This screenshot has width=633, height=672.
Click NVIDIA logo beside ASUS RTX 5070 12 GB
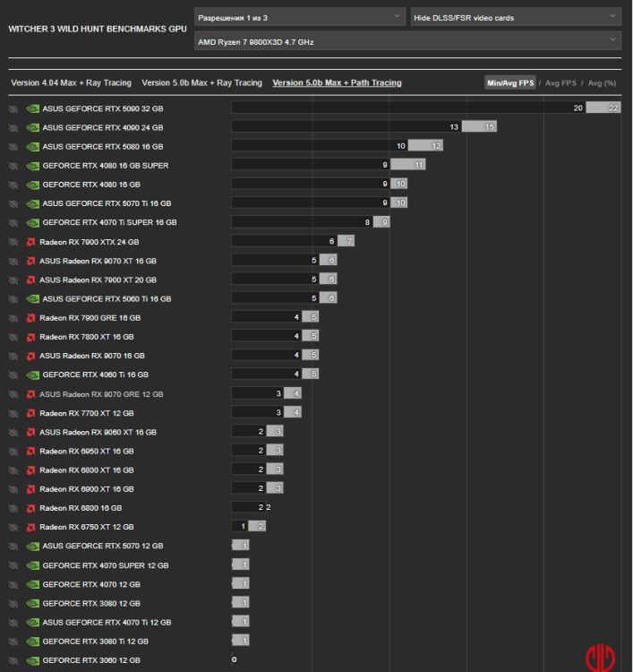(33, 546)
